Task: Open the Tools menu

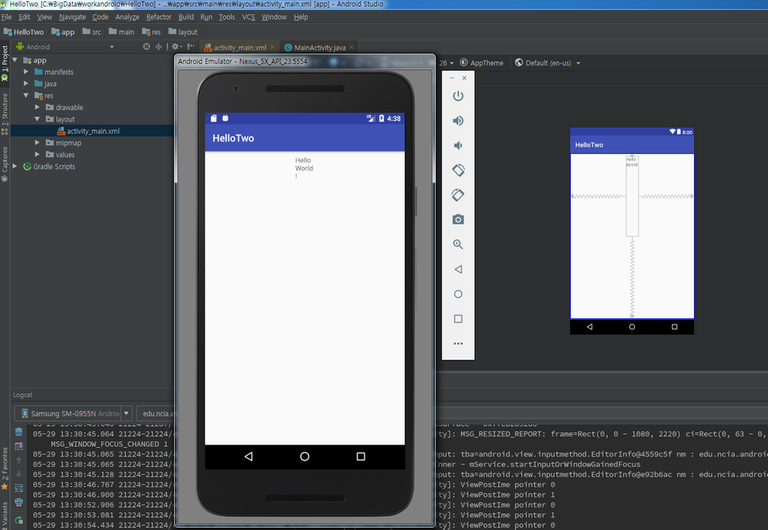Action: pos(227,17)
